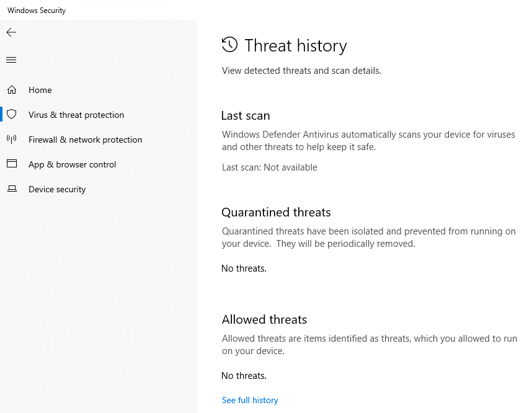Image resolution: width=532 pixels, height=413 pixels.
Task: Open the hamburger navigation menu
Action: click(x=11, y=60)
